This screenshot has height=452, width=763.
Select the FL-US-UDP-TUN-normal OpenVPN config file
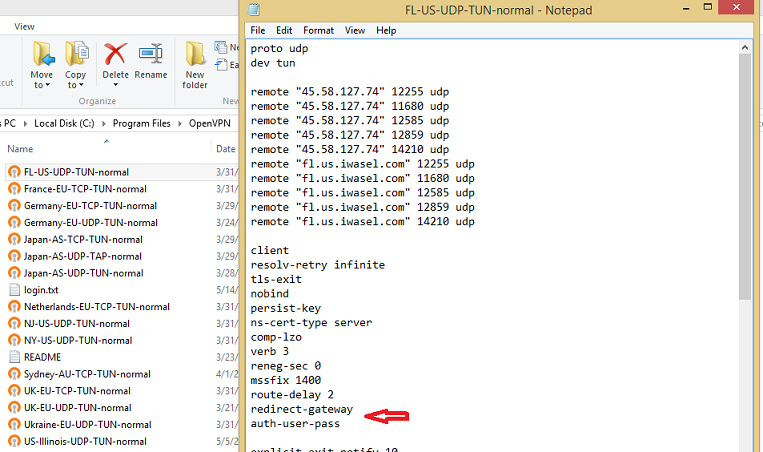coord(76,172)
